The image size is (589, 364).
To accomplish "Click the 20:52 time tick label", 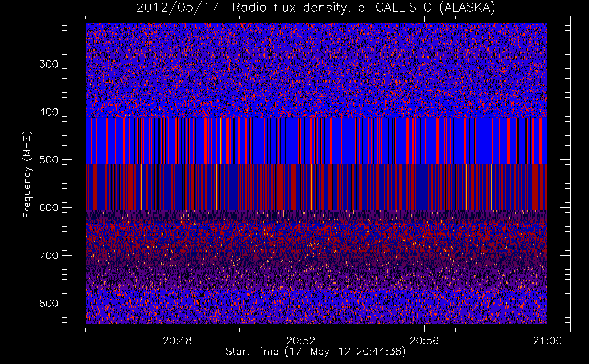I will 301,341.
